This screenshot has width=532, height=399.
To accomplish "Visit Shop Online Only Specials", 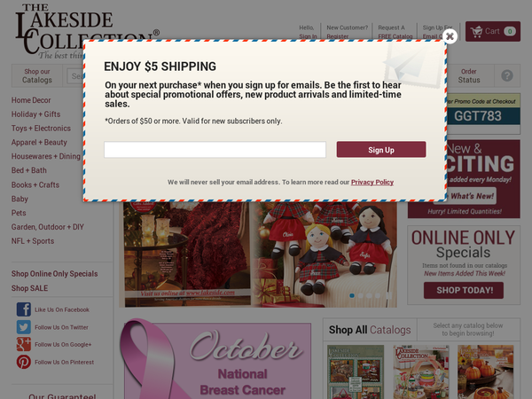I will click(x=54, y=274).
